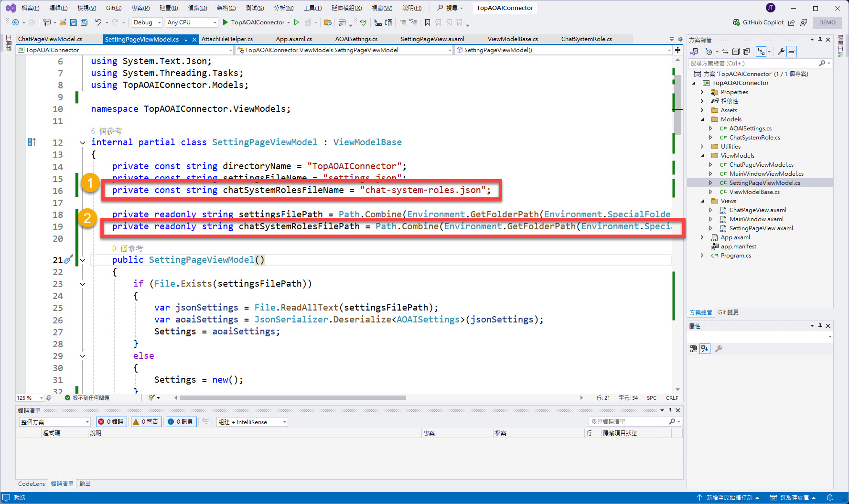
Task: Click the comment selection lines icon
Action: tap(403, 22)
